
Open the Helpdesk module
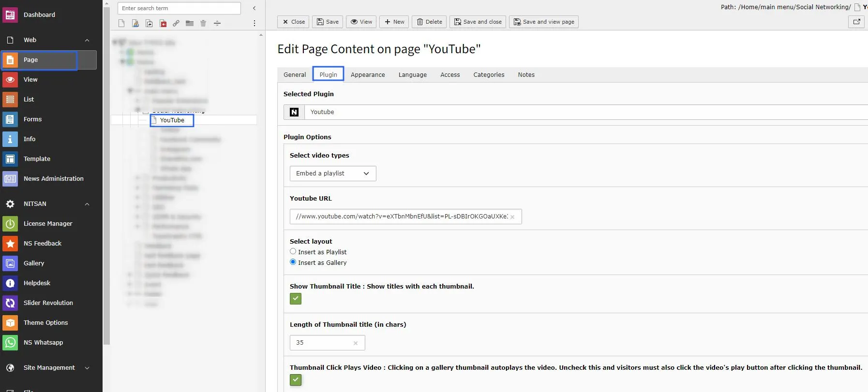click(48, 283)
